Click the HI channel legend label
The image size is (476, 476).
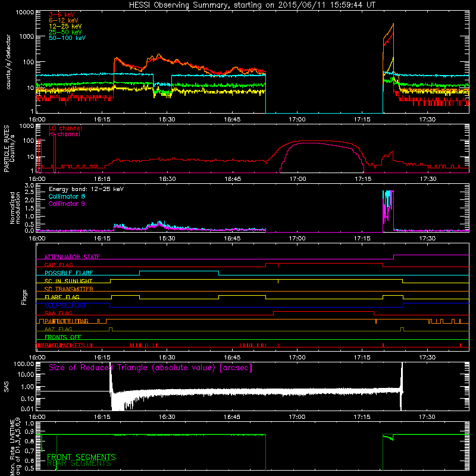tap(64, 134)
